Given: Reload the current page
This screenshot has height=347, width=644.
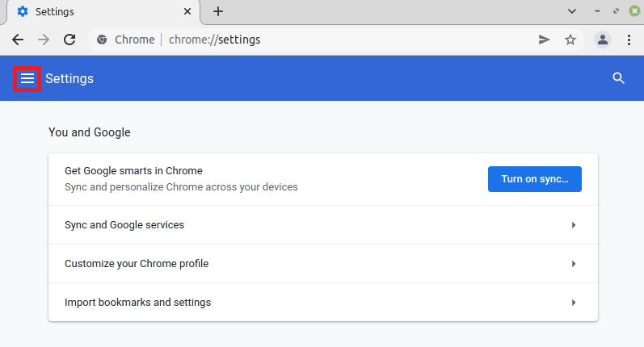Looking at the screenshot, I should (69, 40).
